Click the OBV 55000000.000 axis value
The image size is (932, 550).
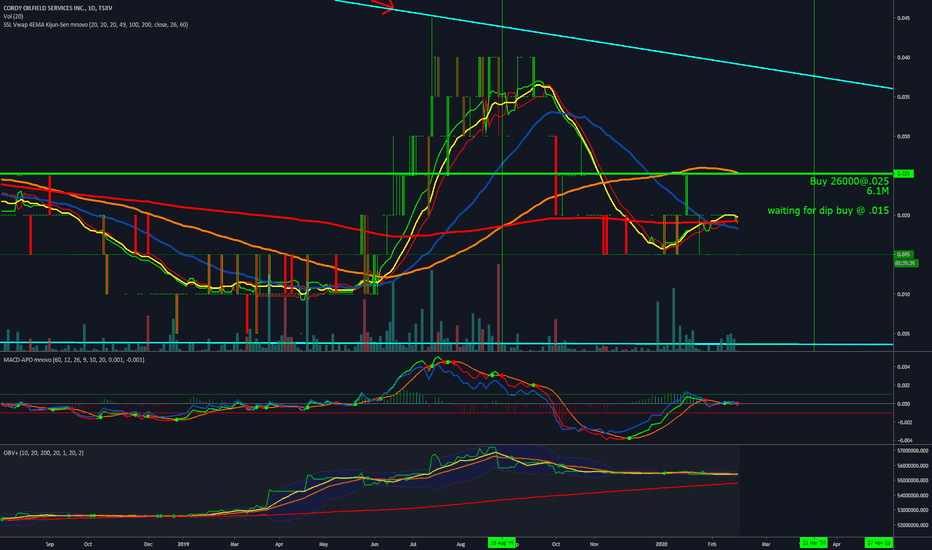912,480
